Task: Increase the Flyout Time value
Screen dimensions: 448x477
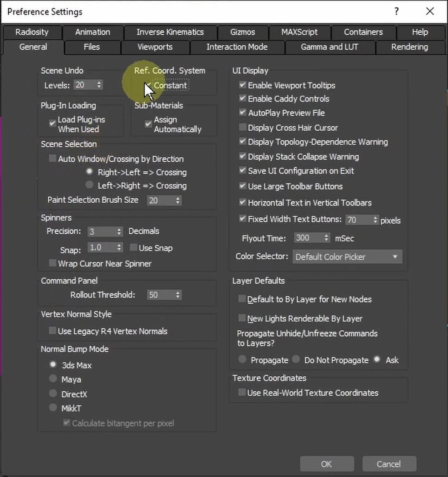Action: [327, 235]
